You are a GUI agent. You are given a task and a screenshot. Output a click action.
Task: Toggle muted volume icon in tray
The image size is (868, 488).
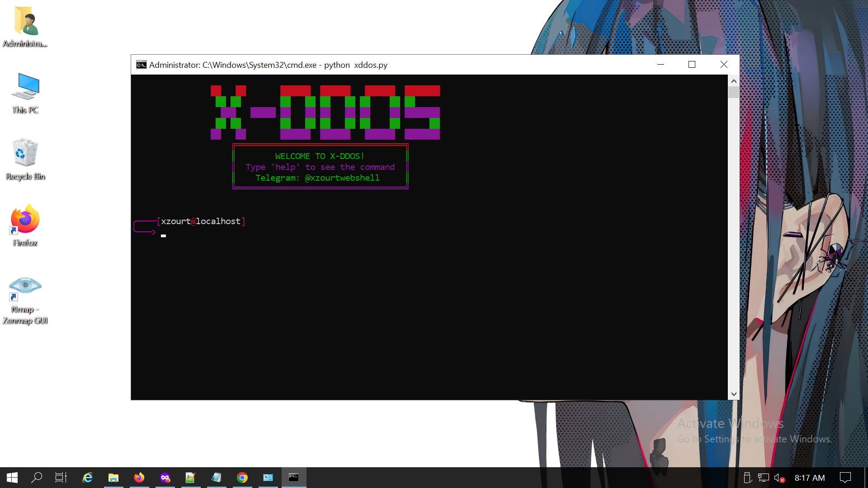tap(779, 478)
